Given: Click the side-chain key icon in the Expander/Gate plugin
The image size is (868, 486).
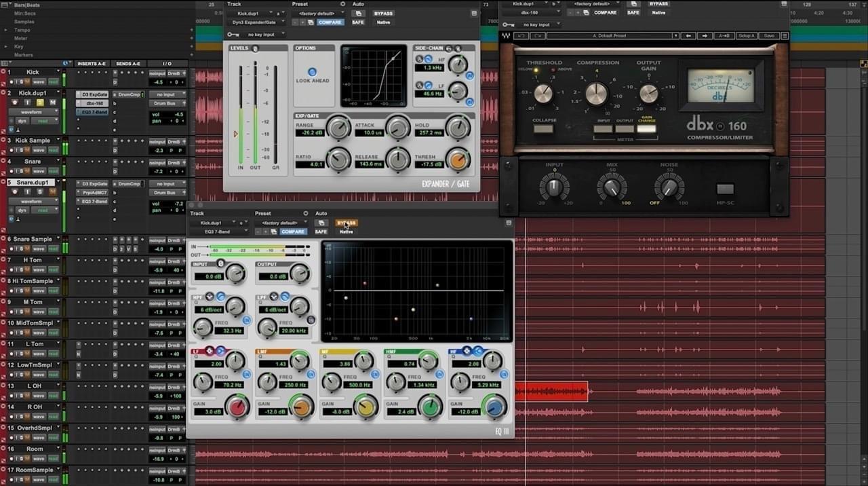Looking at the screenshot, I should (232, 34).
